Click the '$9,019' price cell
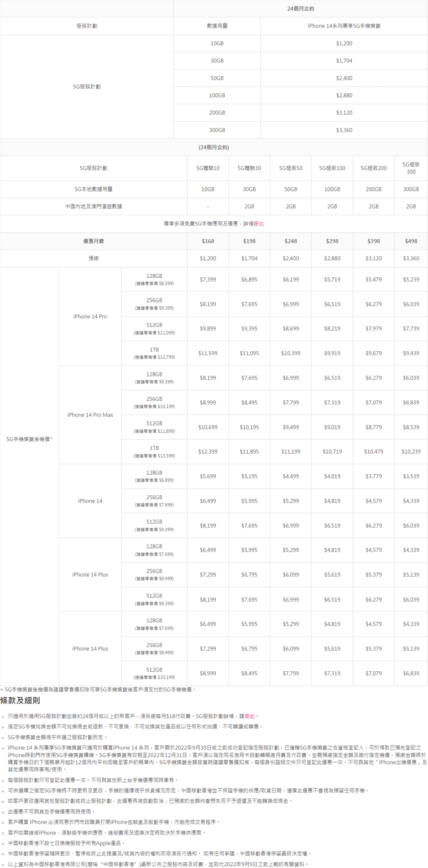Image resolution: width=428 pixels, height=868 pixels. (332, 427)
